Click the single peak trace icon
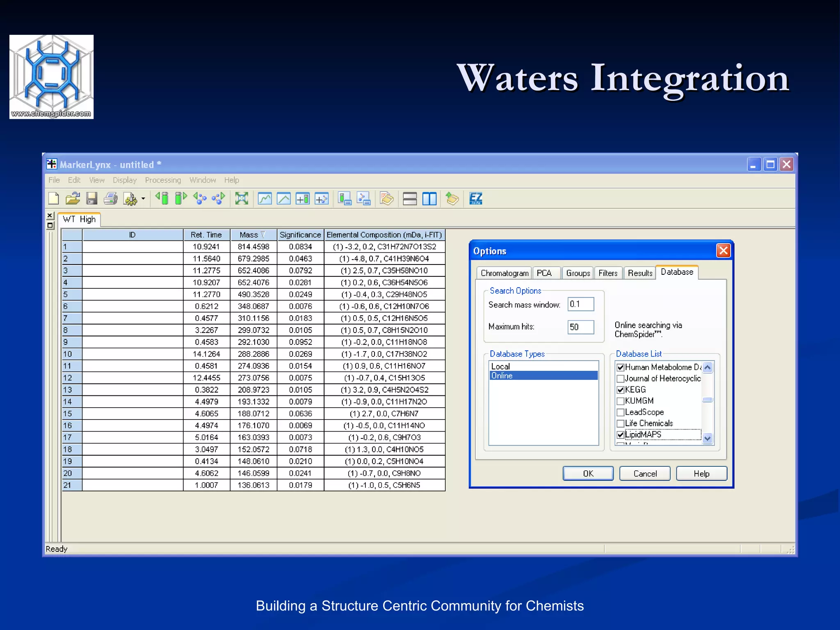Viewport: 840px width, 630px height. click(x=283, y=199)
